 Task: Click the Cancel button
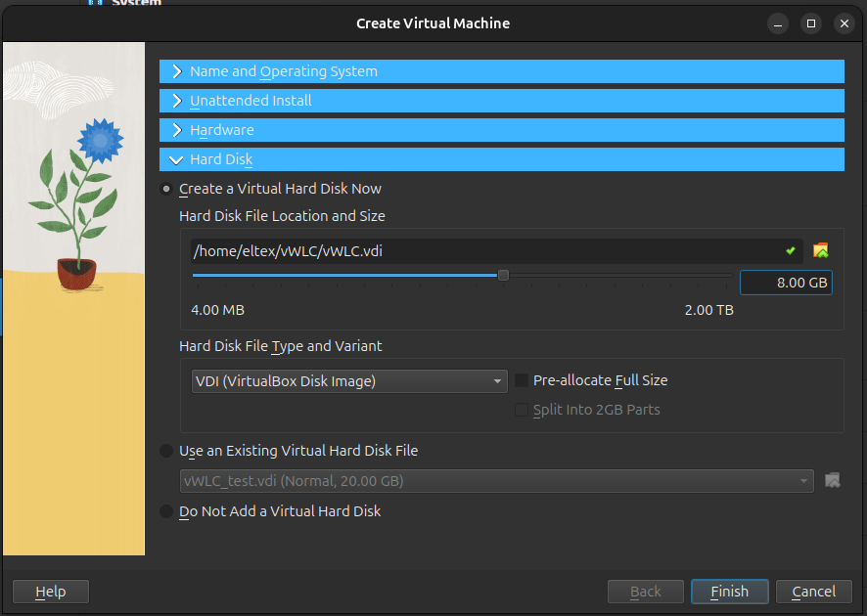coord(813,592)
